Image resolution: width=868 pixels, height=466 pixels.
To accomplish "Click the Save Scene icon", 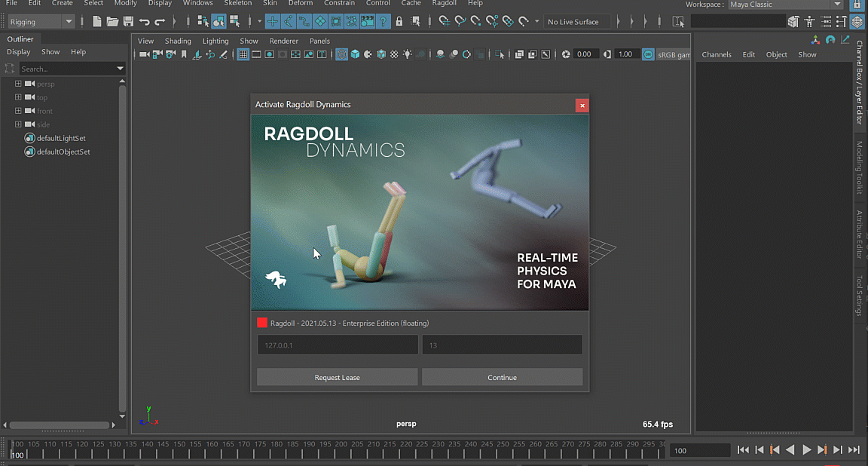I will (x=128, y=22).
